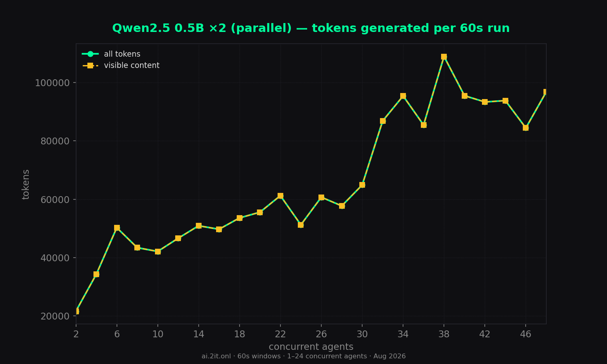This screenshot has width=607, height=364.
Task: Click the x-axis tick label 10
Action: coord(158,334)
